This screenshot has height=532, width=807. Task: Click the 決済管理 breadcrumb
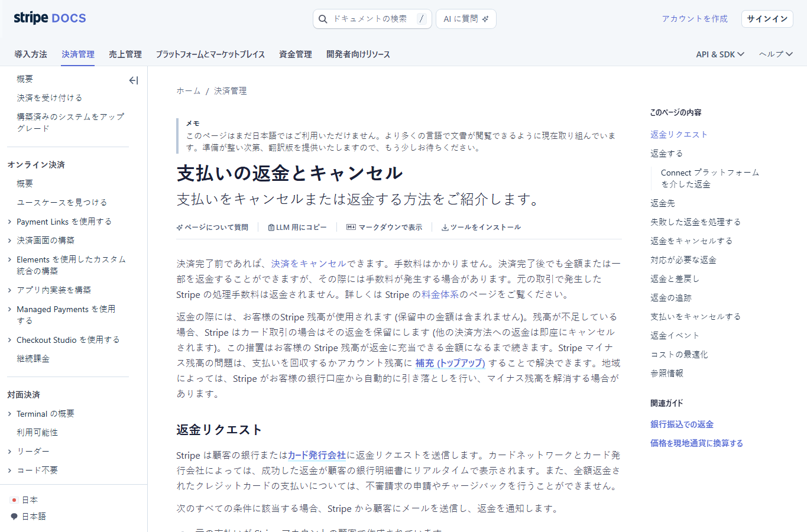[231, 91]
